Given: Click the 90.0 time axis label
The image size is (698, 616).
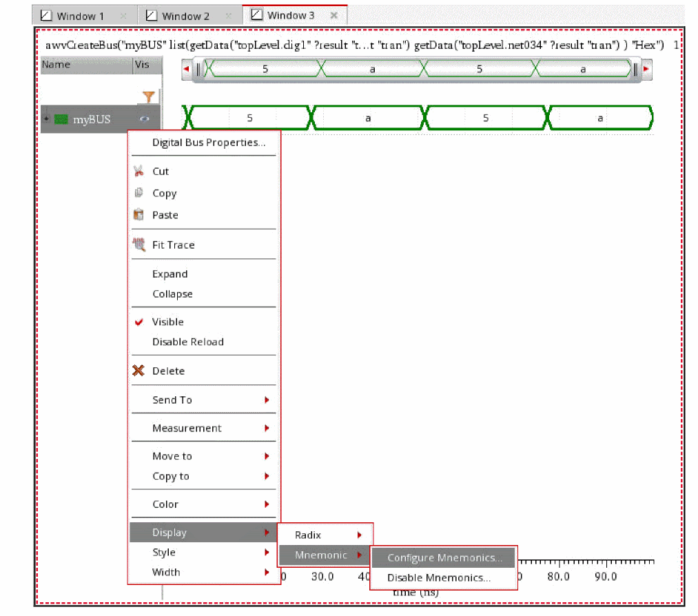Looking at the screenshot, I should click(606, 577).
